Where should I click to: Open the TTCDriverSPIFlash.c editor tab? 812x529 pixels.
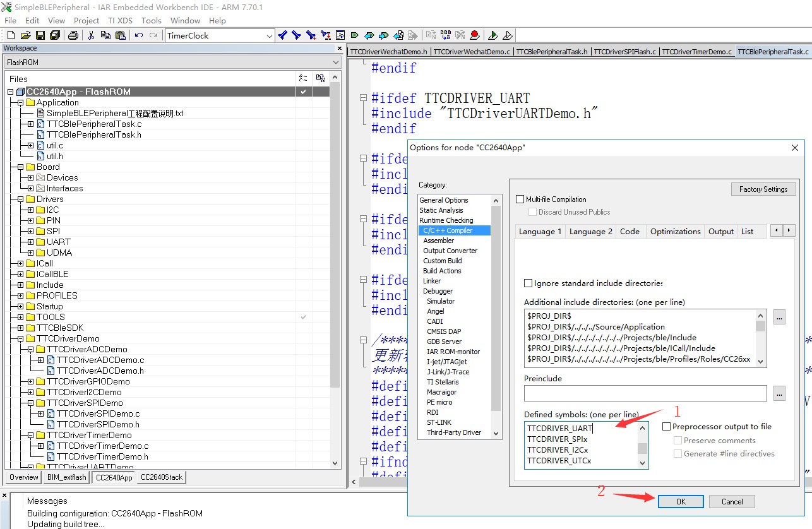[625, 52]
